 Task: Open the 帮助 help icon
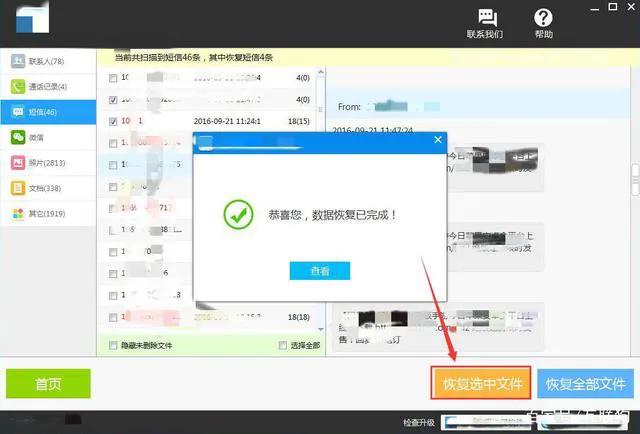[x=543, y=24]
